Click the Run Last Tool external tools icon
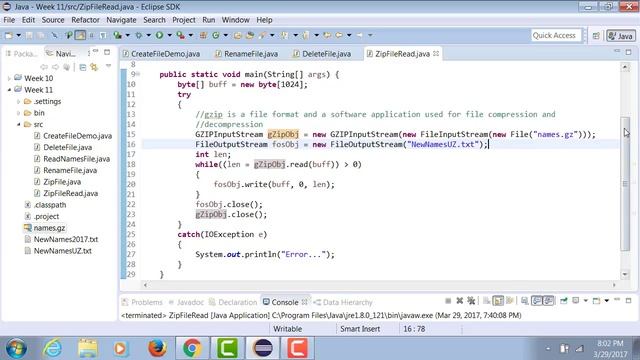640x360 pixels. tap(180, 36)
